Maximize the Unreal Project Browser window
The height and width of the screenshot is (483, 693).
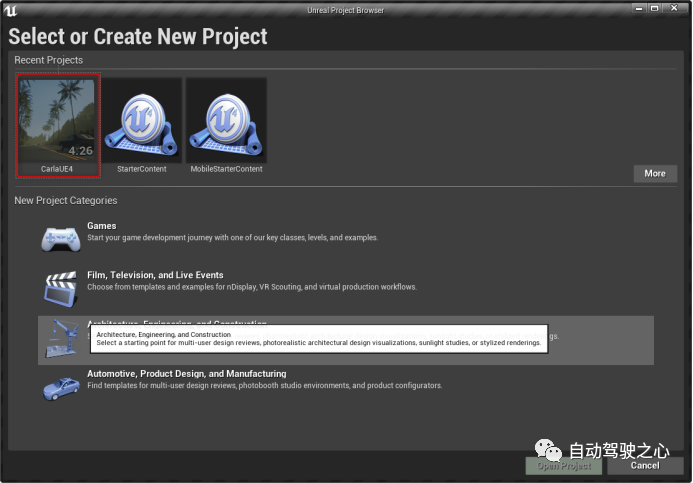pos(655,8)
